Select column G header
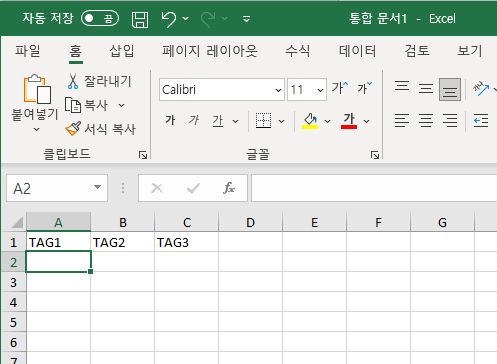 [442, 222]
